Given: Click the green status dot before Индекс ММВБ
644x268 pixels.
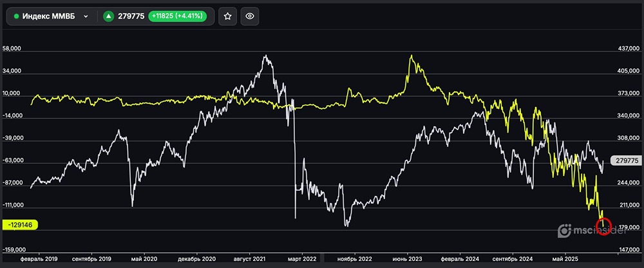Looking at the screenshot, I should [x=17, y=17].
